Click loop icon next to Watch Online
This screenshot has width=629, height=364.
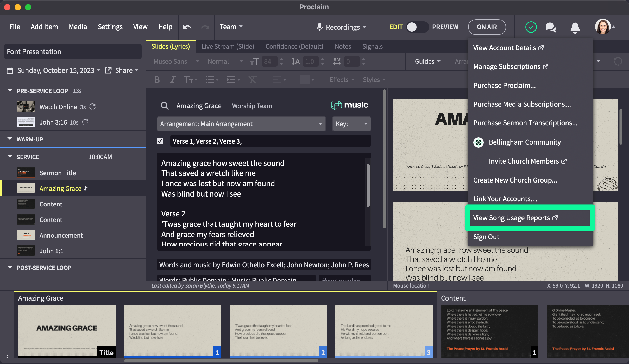tap(92, 107)
